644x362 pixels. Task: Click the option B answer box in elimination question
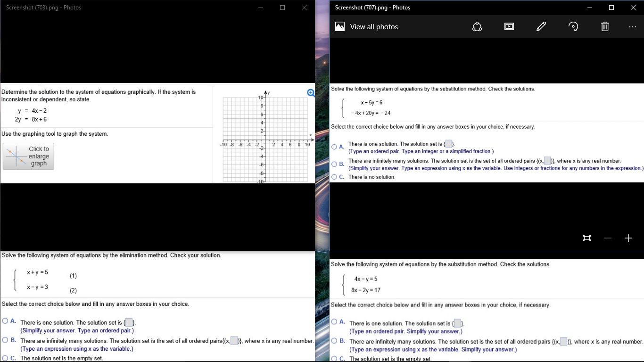(234, 341)
